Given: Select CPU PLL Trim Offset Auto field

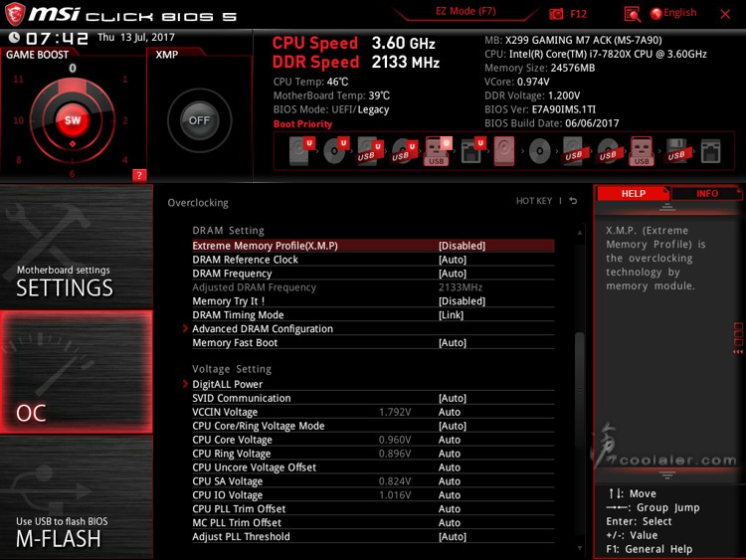Looking at the screenshot, I should (450, 508).
